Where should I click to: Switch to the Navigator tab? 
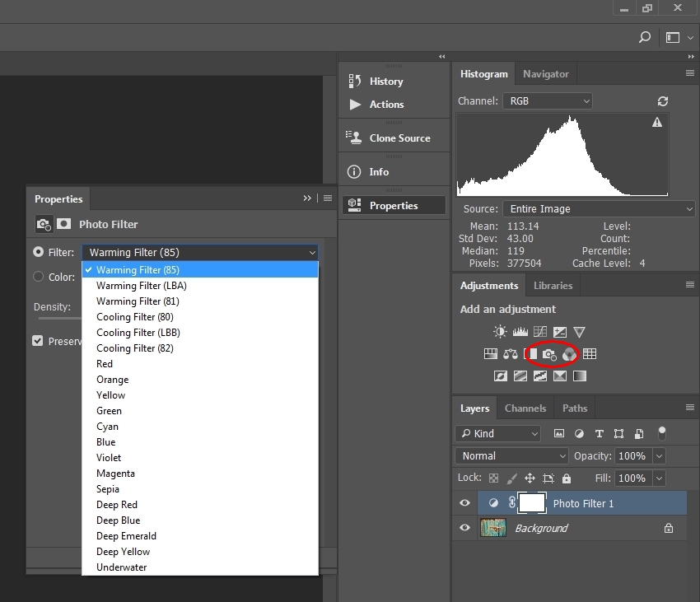pos(545,74)
